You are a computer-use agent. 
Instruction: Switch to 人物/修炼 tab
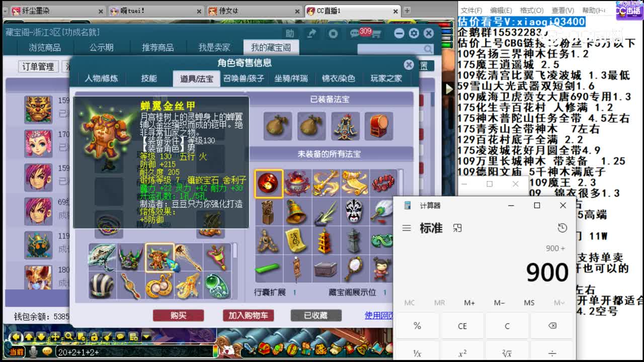101,78
